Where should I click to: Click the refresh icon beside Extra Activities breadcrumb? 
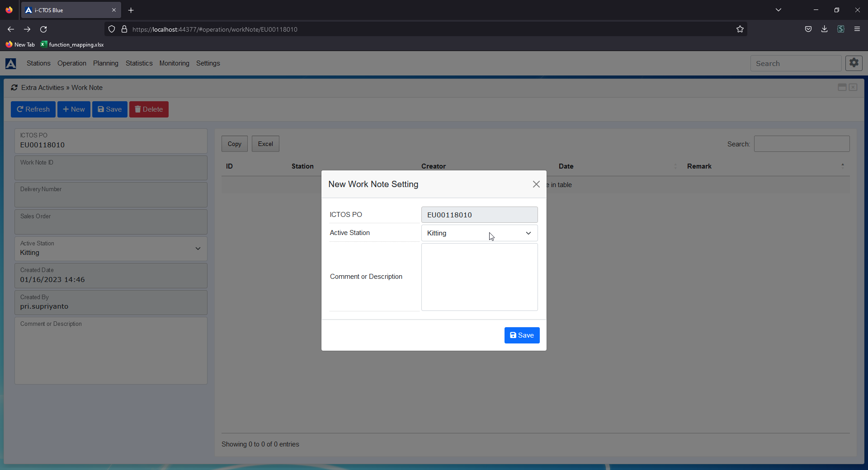pos(14,88)
